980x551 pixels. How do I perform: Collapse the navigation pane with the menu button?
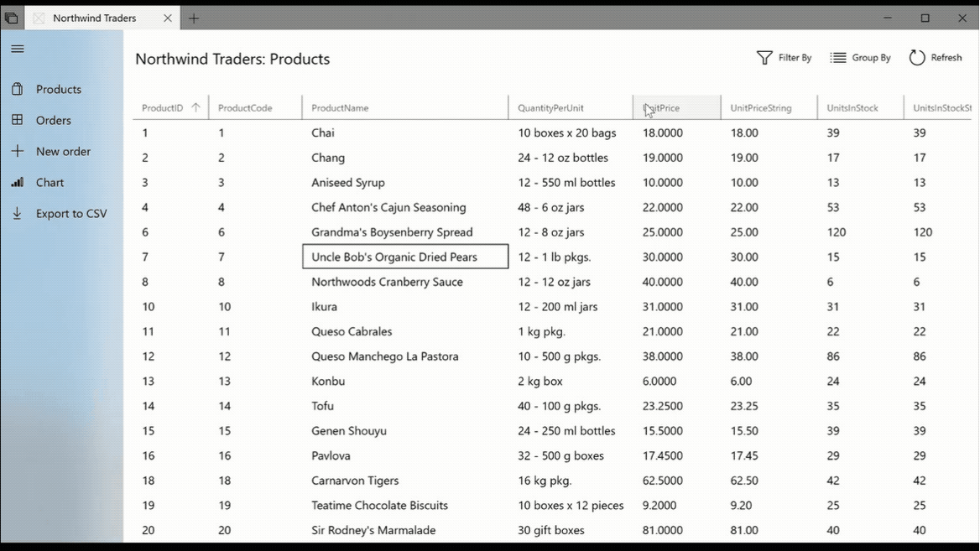click(x=17, y=49)
